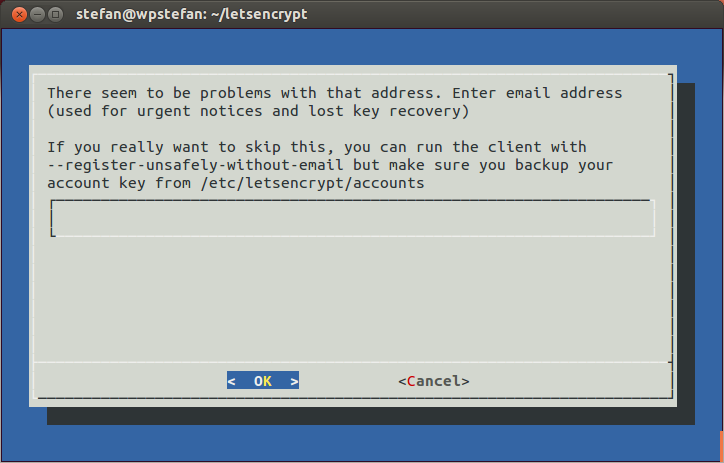
Task: Click the left angle bracket of OK
Action: pos(231,381)
